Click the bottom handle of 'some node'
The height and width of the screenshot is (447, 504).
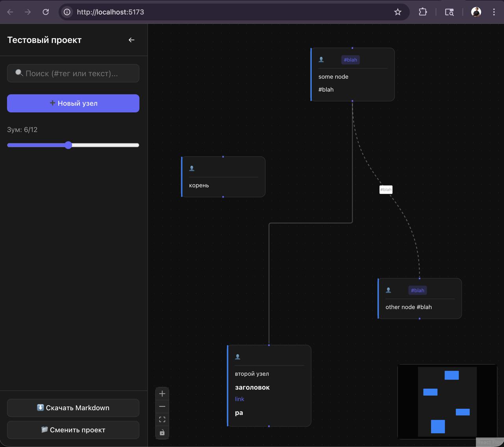pyautogui.click(x=352, y=101)
